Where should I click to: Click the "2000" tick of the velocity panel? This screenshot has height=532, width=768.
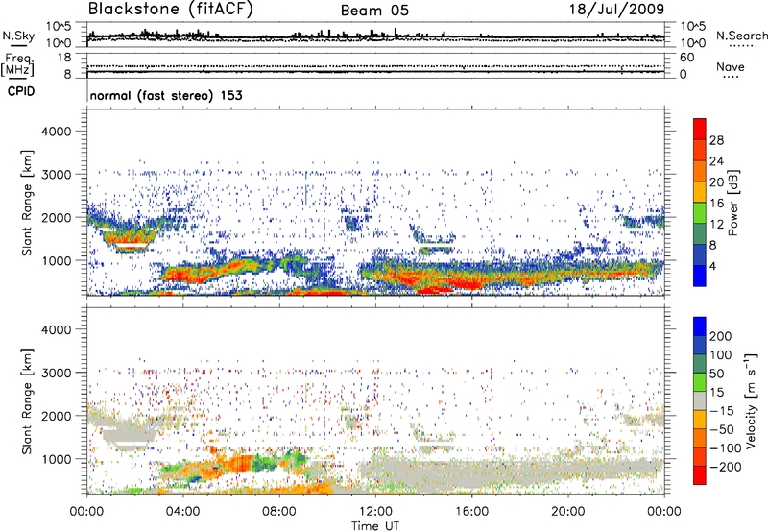pos(56,416)
